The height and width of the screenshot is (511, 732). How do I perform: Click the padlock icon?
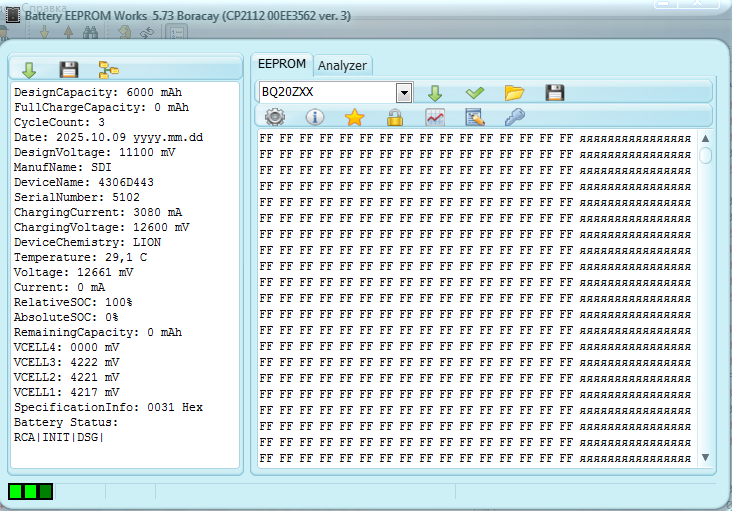(394, 117)
